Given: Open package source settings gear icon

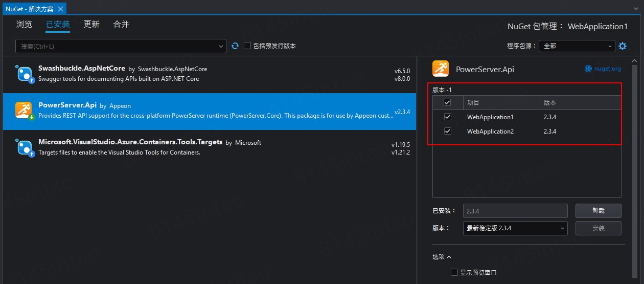Looking at the screenshot, I should tap(623, 46).
